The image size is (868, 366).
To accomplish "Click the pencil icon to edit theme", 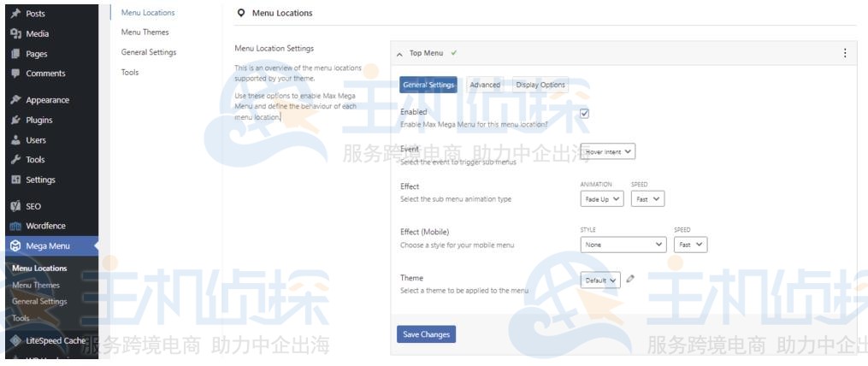I will click(x=630, y=280).
